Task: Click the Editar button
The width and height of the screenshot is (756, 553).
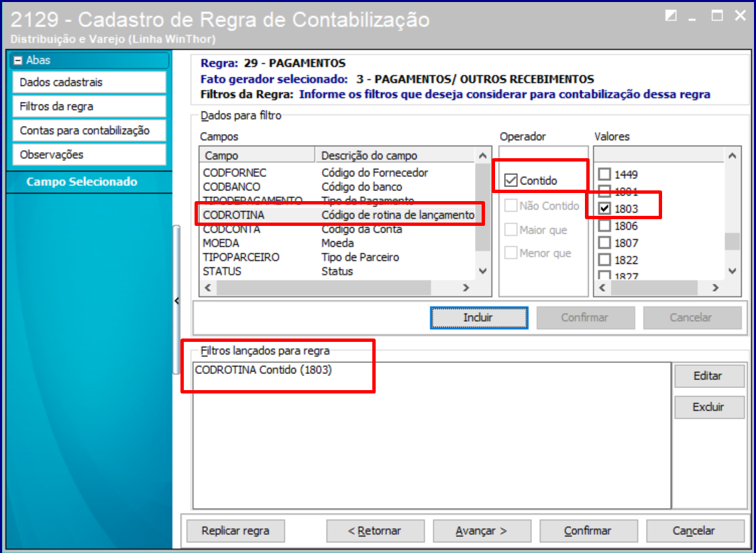Action: [x=709, y=376]
